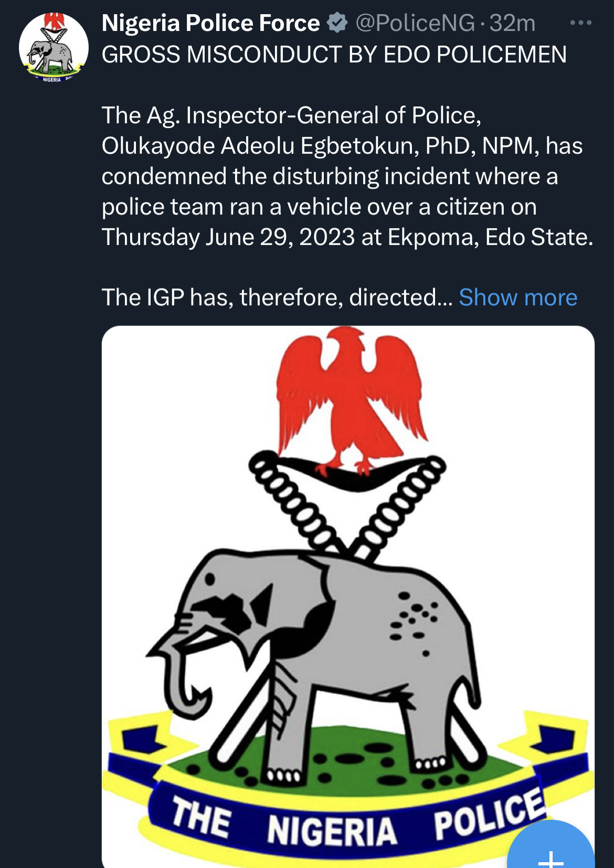Open the Nigeria Police Force profile avatar
This screenshot has width=614, height=868.
54,48
